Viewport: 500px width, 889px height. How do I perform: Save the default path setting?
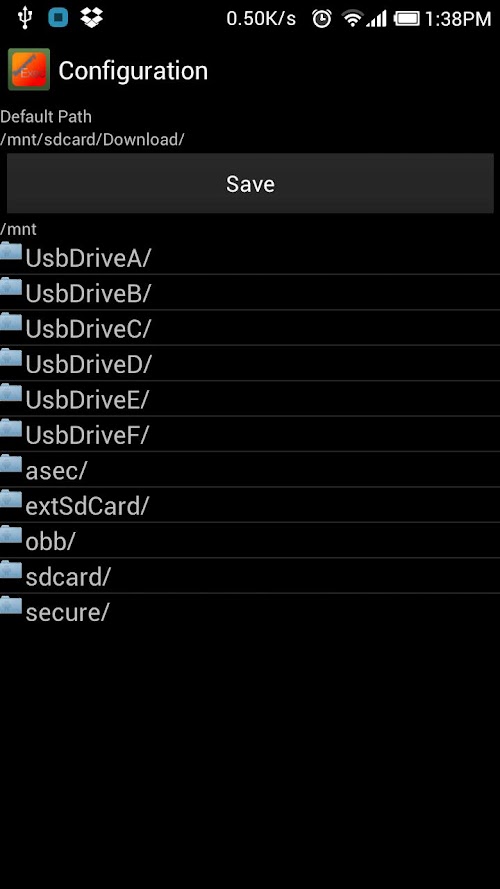[250, 183]
